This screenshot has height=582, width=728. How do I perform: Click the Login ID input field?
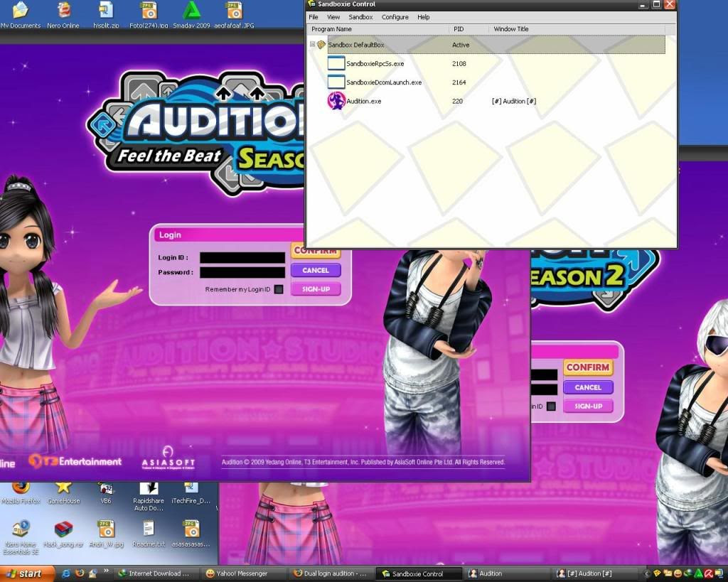(x=242, y=257)
